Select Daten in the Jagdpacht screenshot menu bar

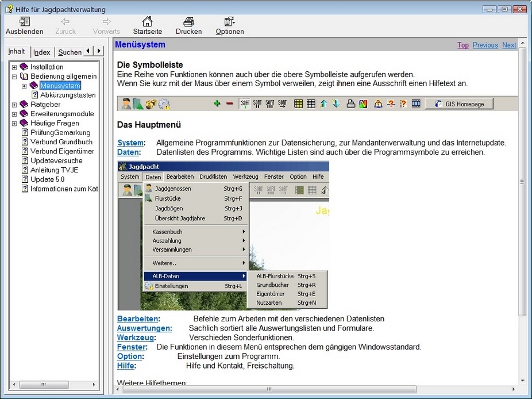tap(153, 177)
